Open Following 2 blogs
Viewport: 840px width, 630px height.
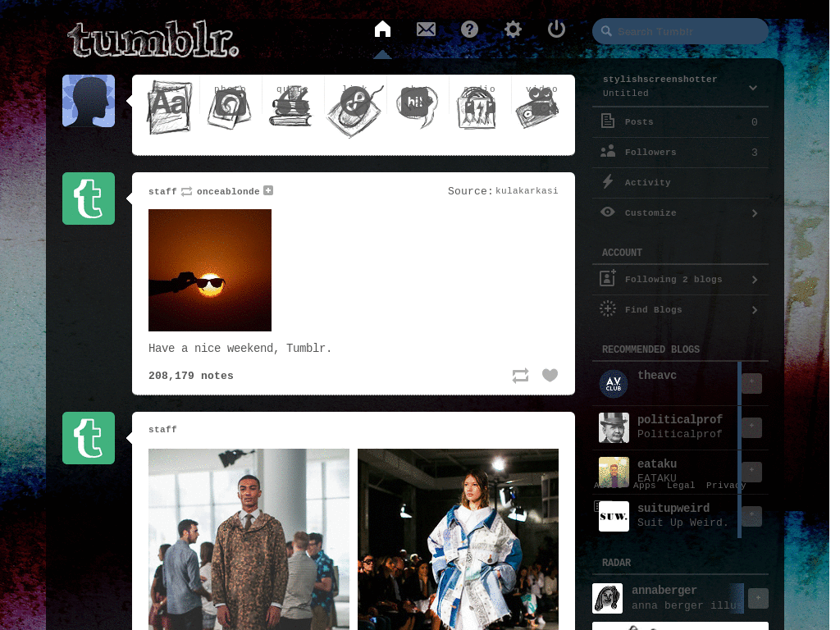[680, 279]
